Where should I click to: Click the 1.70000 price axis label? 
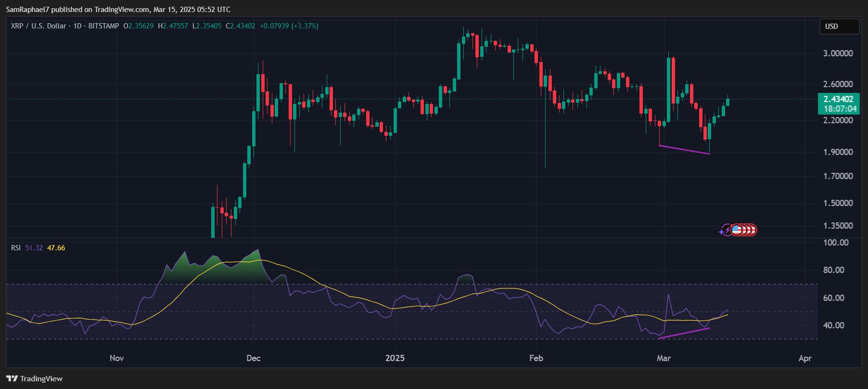(838, 176)
